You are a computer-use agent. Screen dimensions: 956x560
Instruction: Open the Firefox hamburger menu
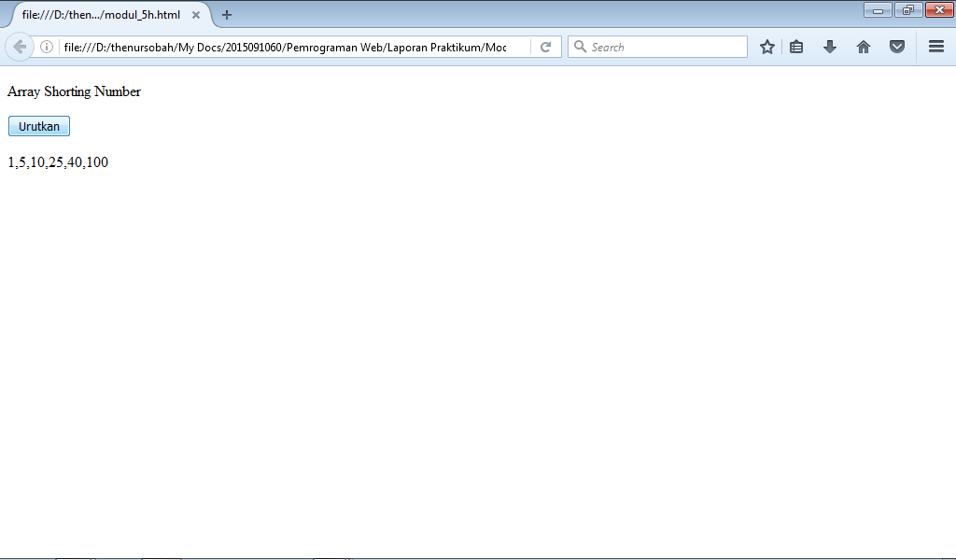pos(935,47)
